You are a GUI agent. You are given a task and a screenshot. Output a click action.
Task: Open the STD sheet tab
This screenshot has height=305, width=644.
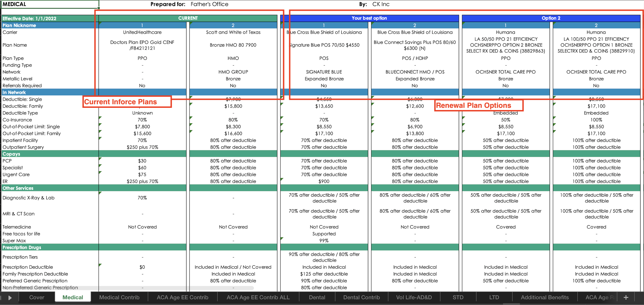coord(458,297)
